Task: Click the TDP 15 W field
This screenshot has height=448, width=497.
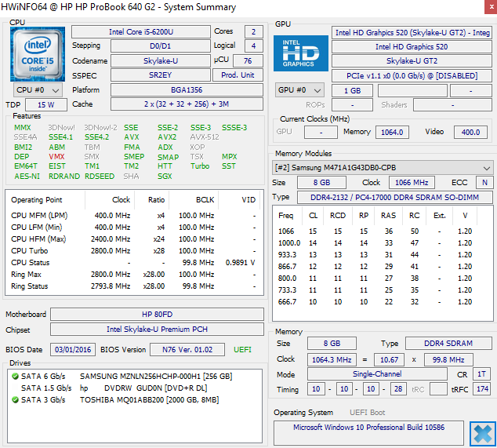Action: pos(46,104)
